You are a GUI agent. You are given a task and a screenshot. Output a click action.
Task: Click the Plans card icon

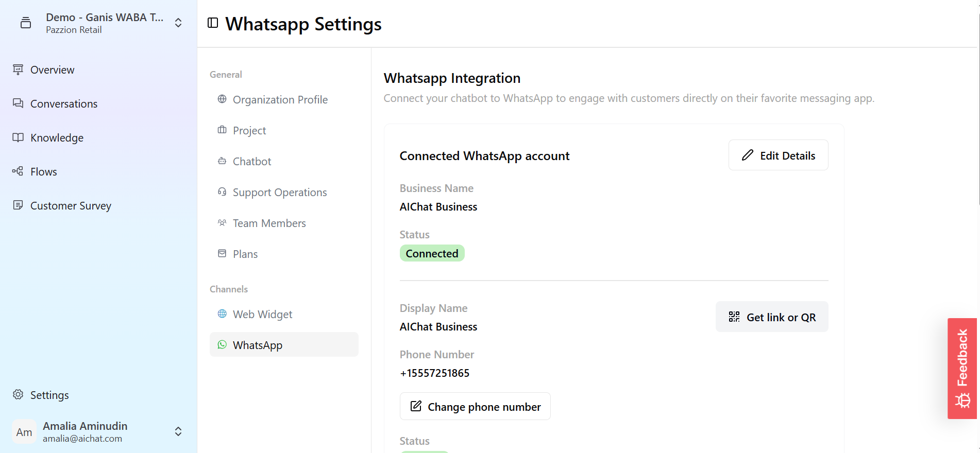(x=222, y=253)
